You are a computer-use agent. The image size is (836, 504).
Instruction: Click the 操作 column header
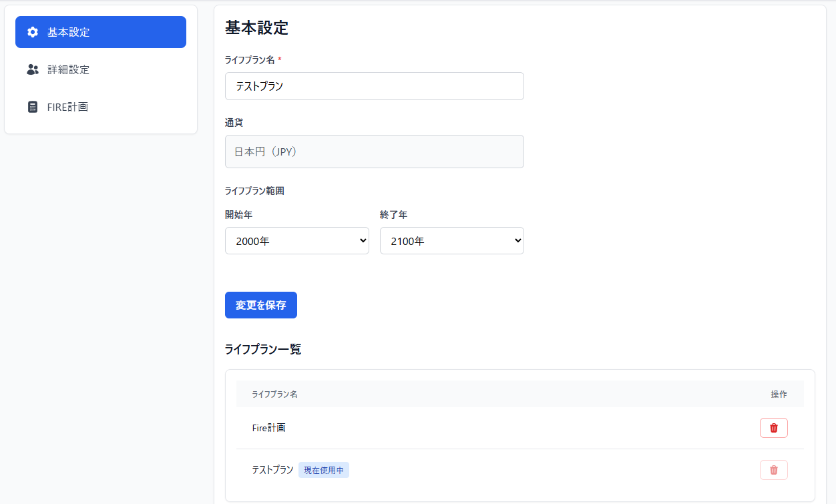[x=779, y=394]
